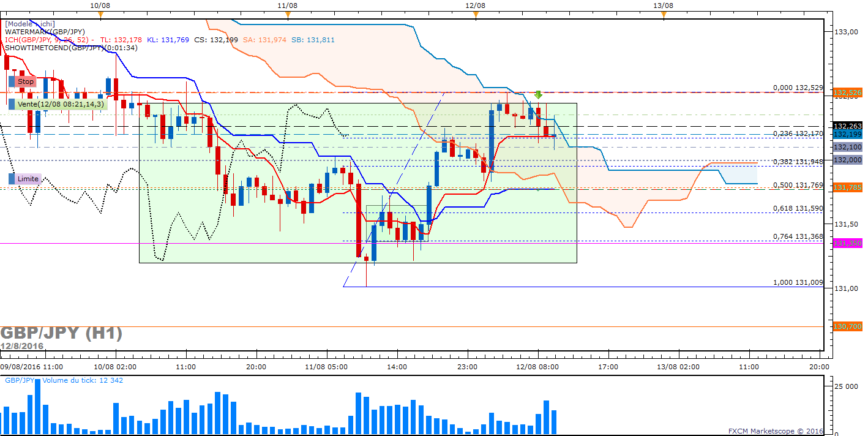868x436 pixels.
Task: Click the blue handle beside the Stop label
Action: [x=11, y=81]
